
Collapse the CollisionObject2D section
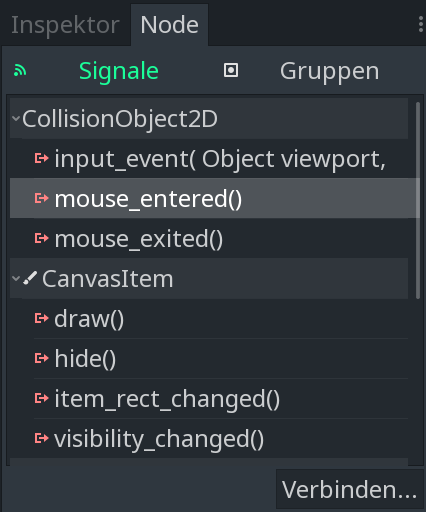16,118
